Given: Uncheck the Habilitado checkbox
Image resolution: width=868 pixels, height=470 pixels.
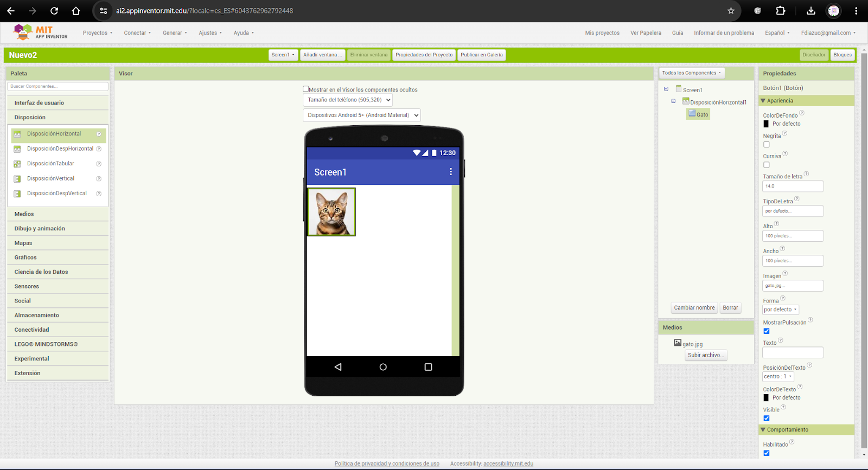Looking at the screenshot, I should point(767,453).
